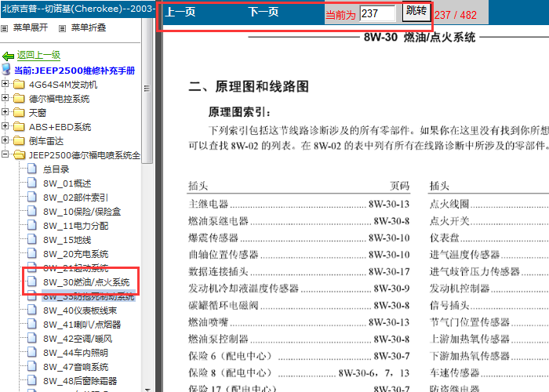
Task: Open 8W_01概述 document
Action: [x=67, y=183]
